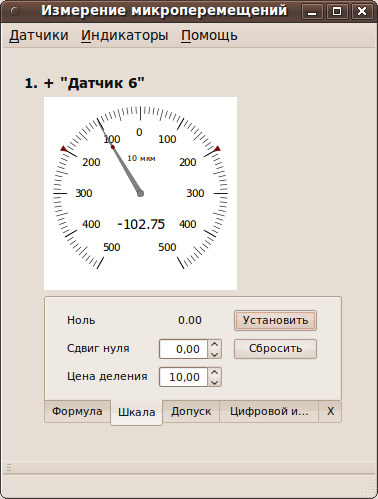Increase Цена деления with up arrow
Screen dimensions: 378x499
215,372
